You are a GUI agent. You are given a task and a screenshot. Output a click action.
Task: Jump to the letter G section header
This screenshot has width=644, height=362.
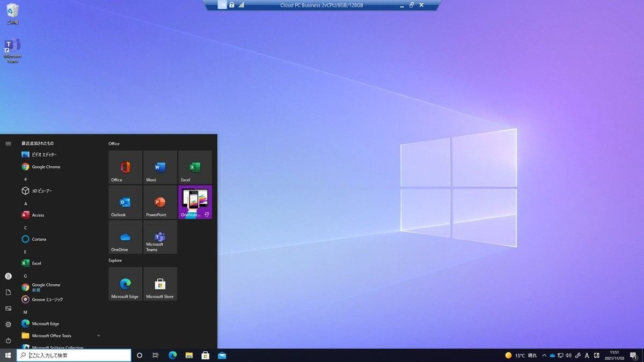tap(25, 276)
